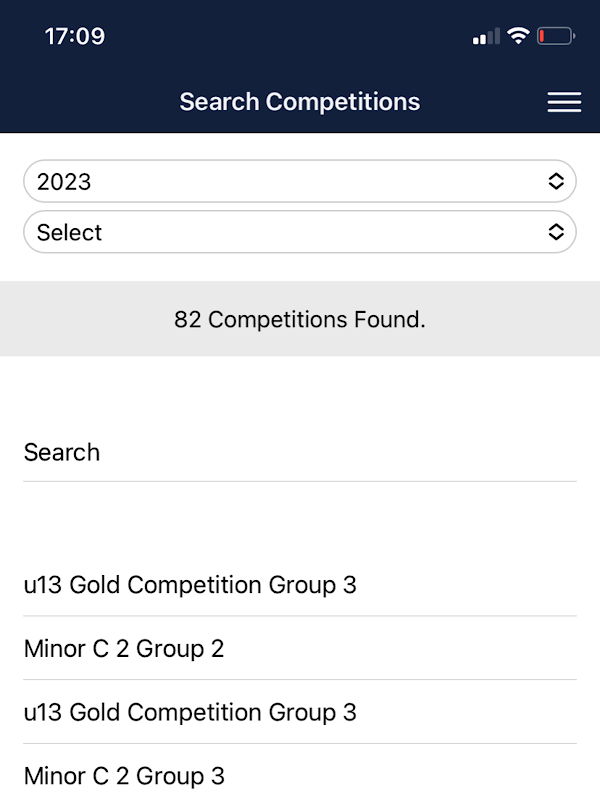Select Minor C 2 Group 2 competition
600x800 pixels.
[x=124, y=649]
